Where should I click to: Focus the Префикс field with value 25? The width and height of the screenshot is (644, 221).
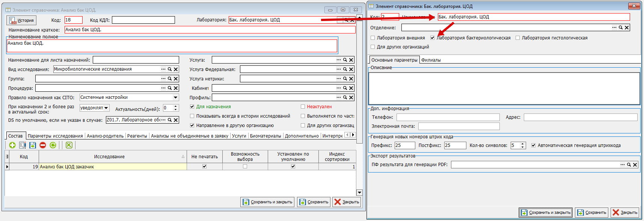coord(404,145)
